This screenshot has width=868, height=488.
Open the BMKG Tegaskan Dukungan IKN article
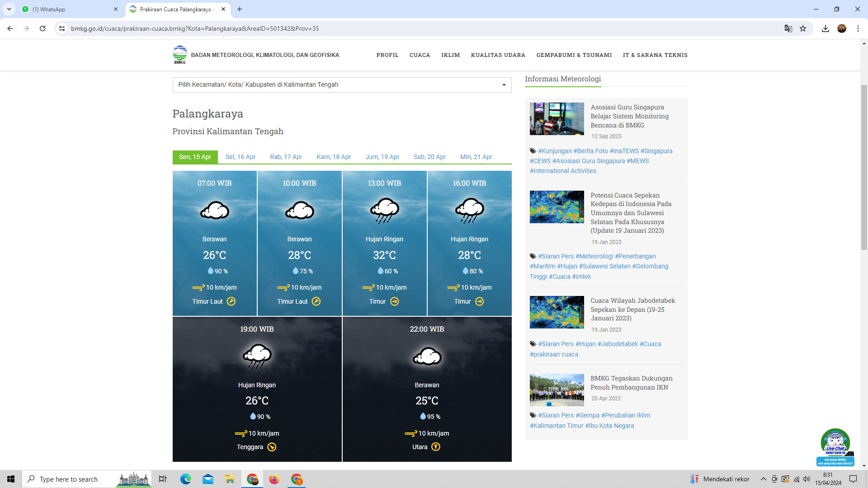(632, 383)
